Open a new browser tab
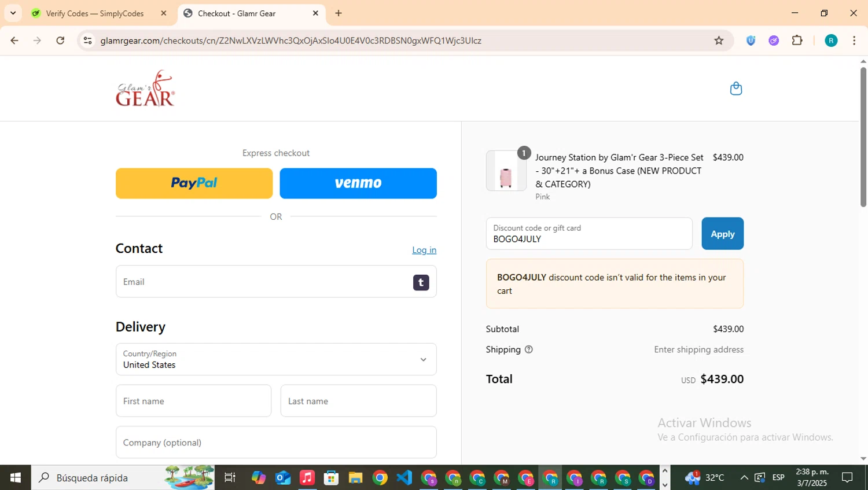The image size is (868, 490). tap(339, 13)
